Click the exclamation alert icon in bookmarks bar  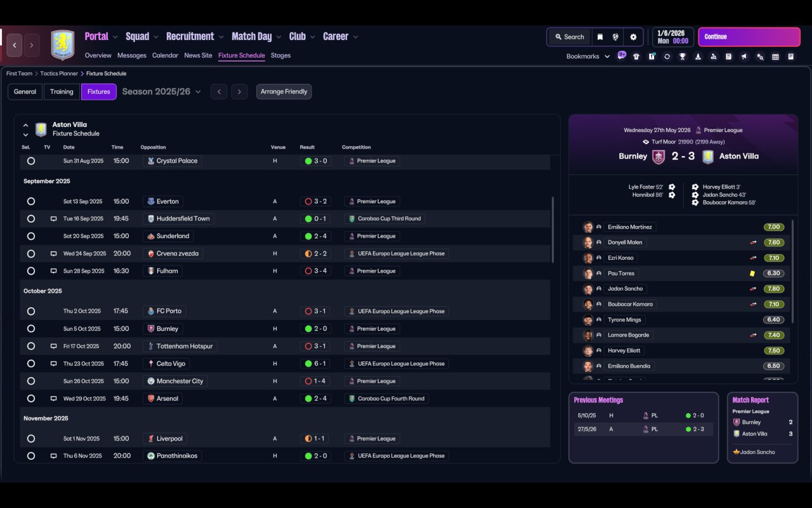652,57
